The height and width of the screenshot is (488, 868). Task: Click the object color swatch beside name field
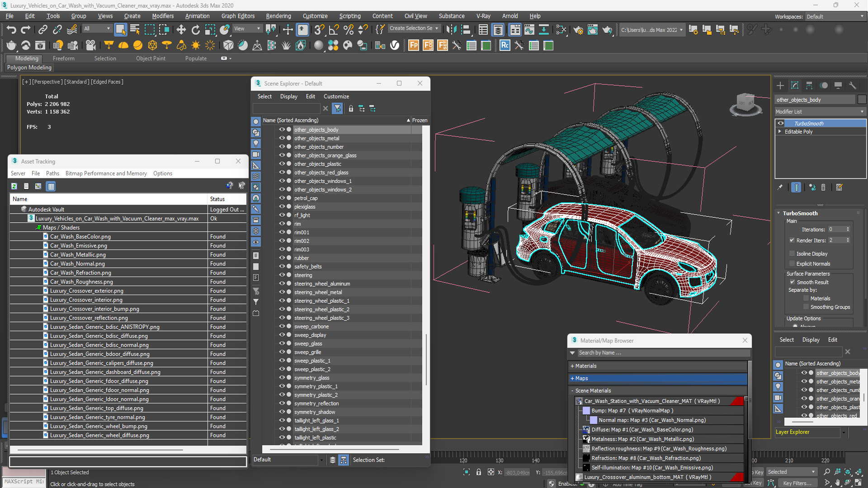862,99
